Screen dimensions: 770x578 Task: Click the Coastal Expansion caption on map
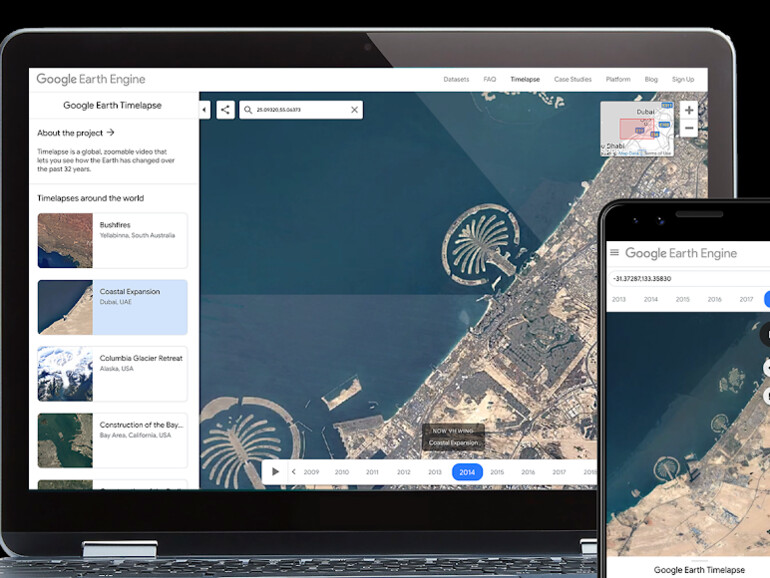[453, 442]
